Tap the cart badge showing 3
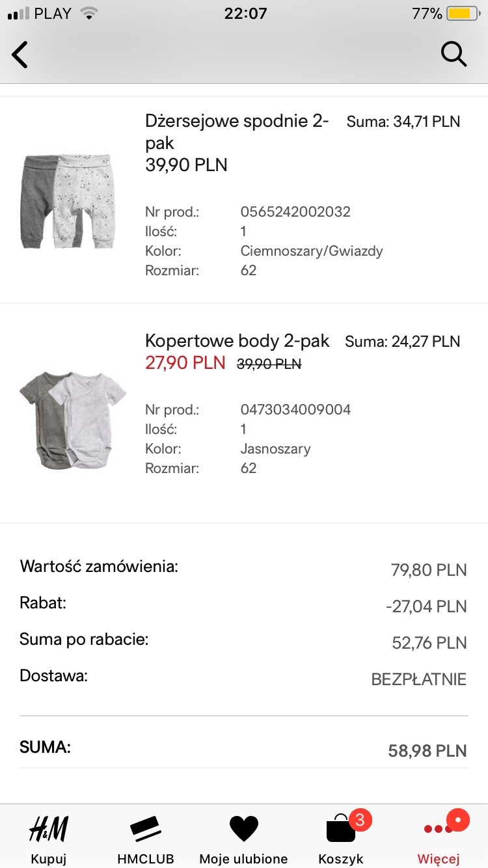The width and height of the screenshot is (488, 868). pos(360,819)
